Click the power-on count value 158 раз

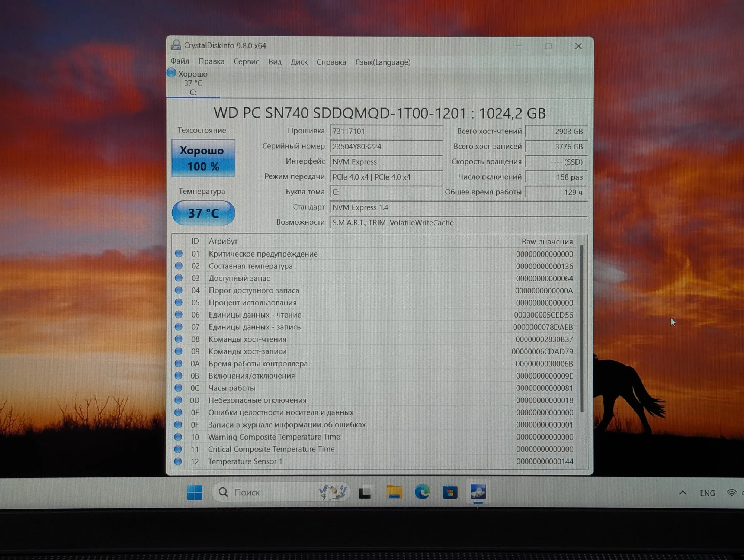[x=556, y=177]
